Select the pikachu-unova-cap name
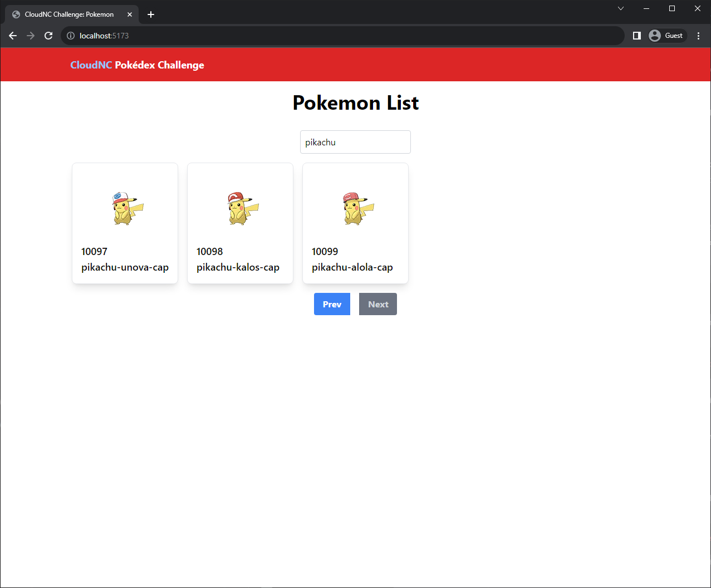 (125, 267)
